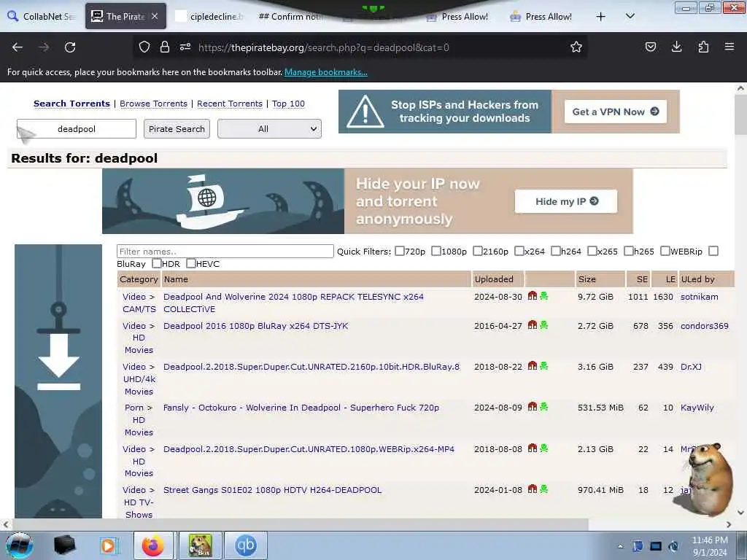The image size is (747, 560).
Task: Click the browser address bar URL
Action: coord(324,47)
